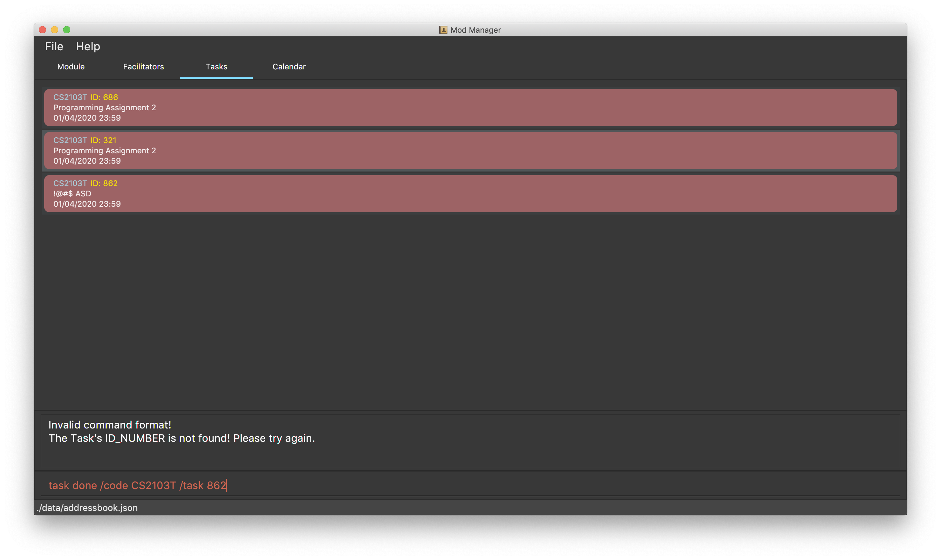The height and width of the screenshot is (560, 941).
Task: Click the Mod Manager title bar icon
Action: coord(443,30)
